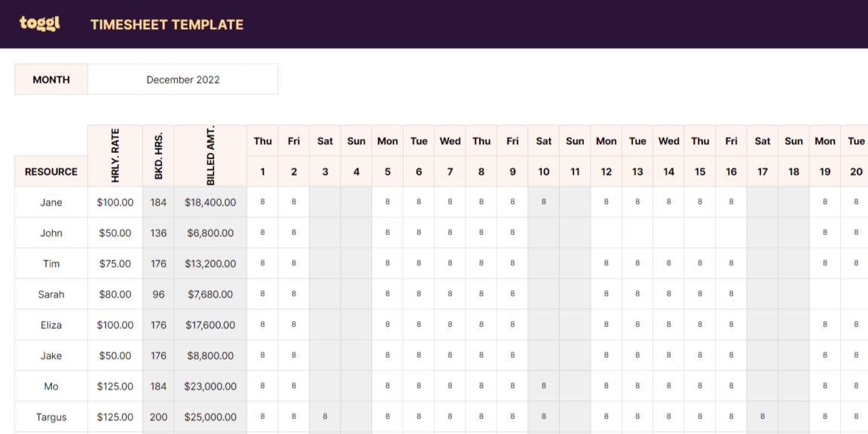Click Mo's billed amount $23,000.00

[x=209, y=386]
